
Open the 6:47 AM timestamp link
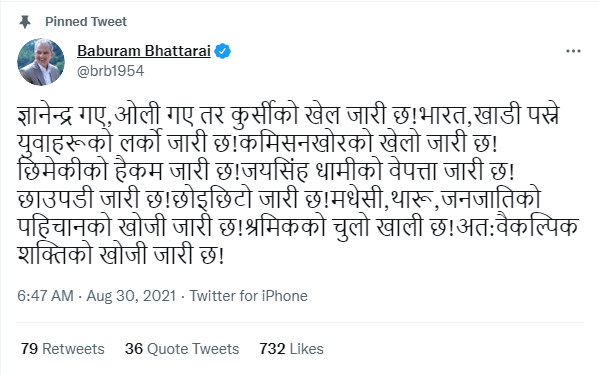(x=45, y=296)
